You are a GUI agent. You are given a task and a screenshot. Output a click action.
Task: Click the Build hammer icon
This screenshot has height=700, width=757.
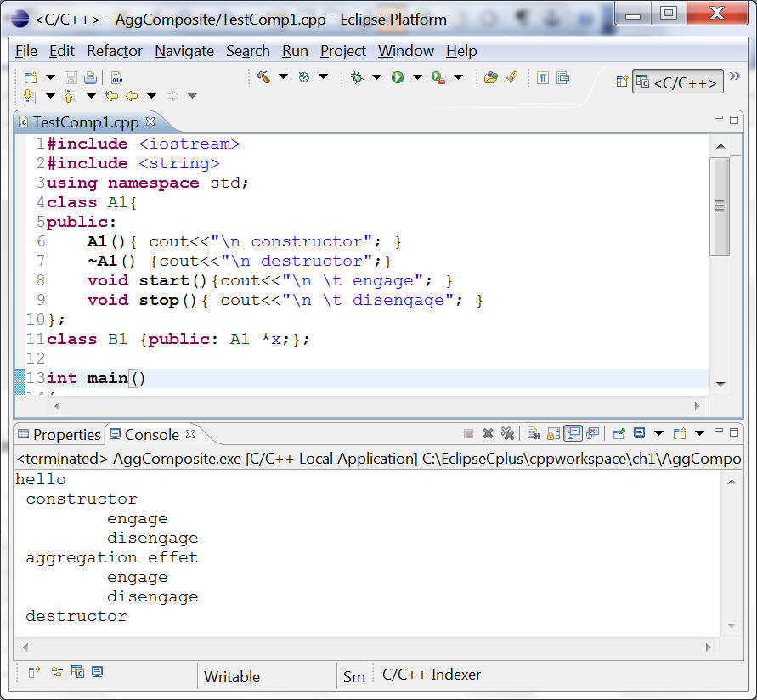click(263, 76)
